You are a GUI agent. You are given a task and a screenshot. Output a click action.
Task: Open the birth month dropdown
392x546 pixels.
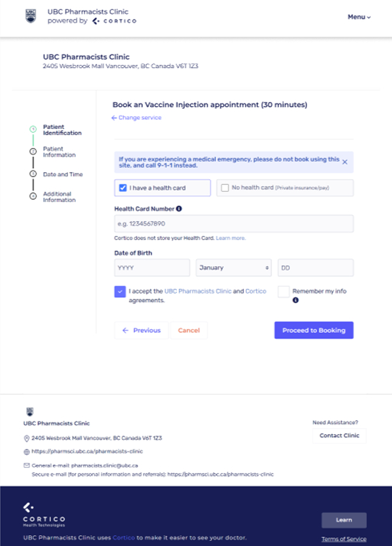(x=233, y=268)
